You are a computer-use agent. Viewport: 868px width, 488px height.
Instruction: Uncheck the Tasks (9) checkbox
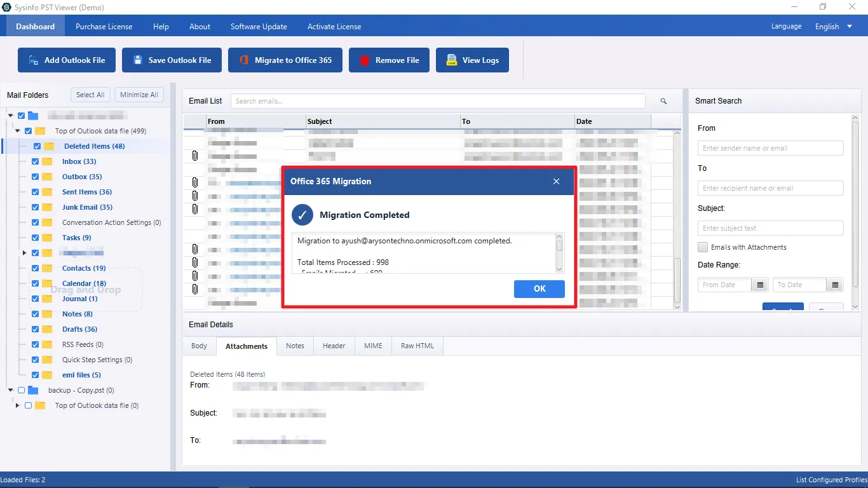(x=36, y=238)
